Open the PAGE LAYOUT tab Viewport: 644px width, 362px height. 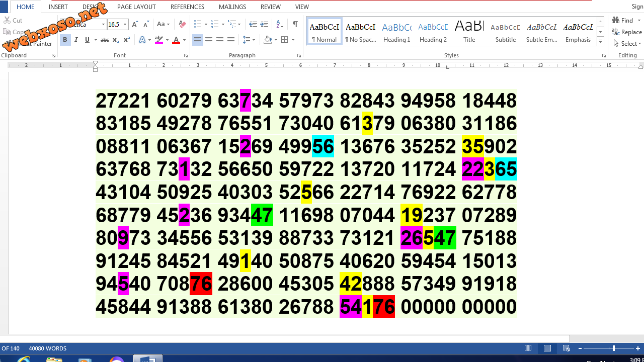click(136, 7)
